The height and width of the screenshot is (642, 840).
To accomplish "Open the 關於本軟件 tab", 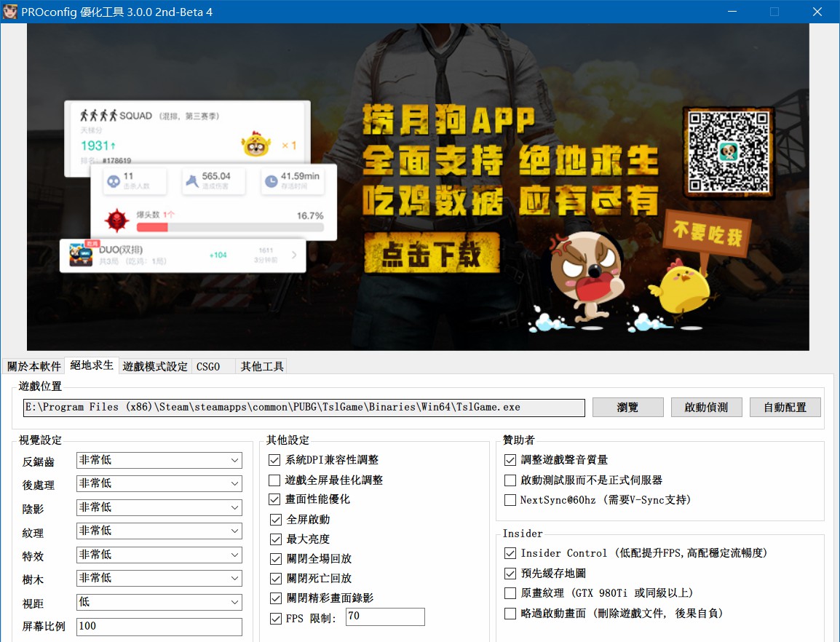I will [x=33, y=366].
